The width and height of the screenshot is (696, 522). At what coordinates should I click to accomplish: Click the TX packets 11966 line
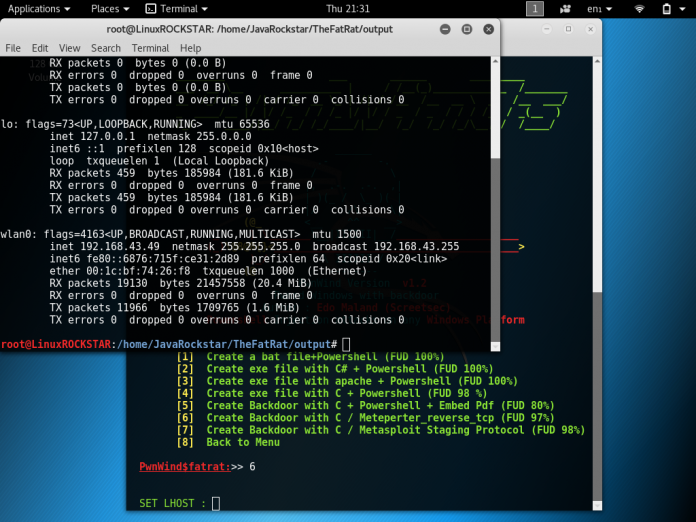(174, 308)
